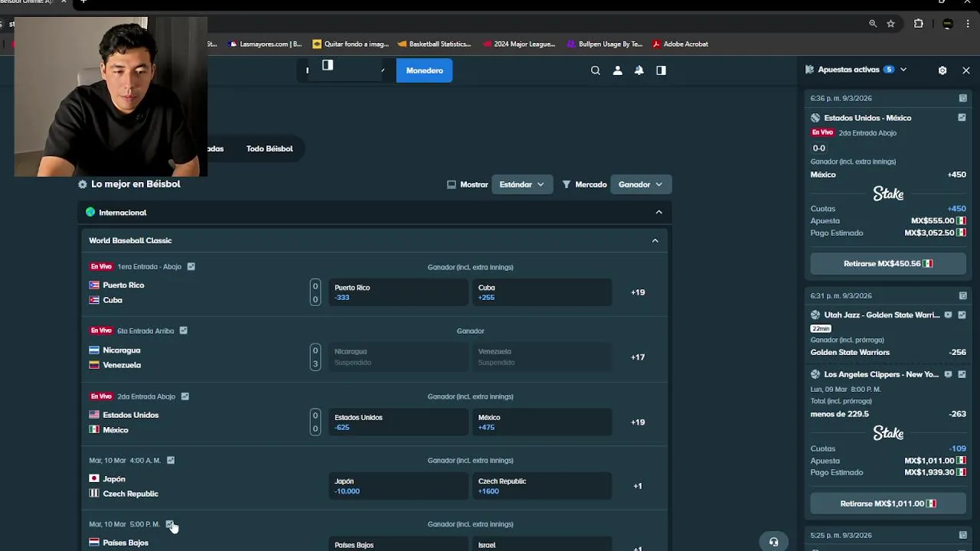The width and height of the screenshot is (980, 551).
Task: Click the Golden State Warriors selection text
Action: [850, 352]
